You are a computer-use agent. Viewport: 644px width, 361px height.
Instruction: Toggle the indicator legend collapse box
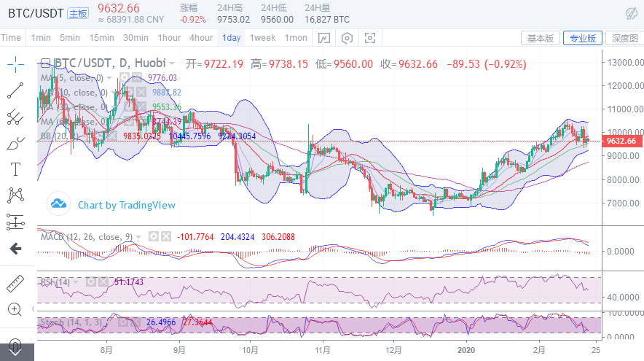click(46, 63)
